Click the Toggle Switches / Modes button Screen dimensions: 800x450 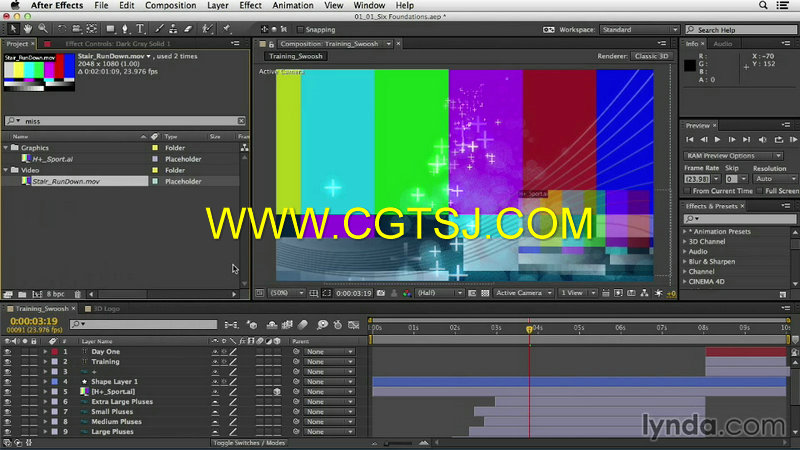[249, 443]
